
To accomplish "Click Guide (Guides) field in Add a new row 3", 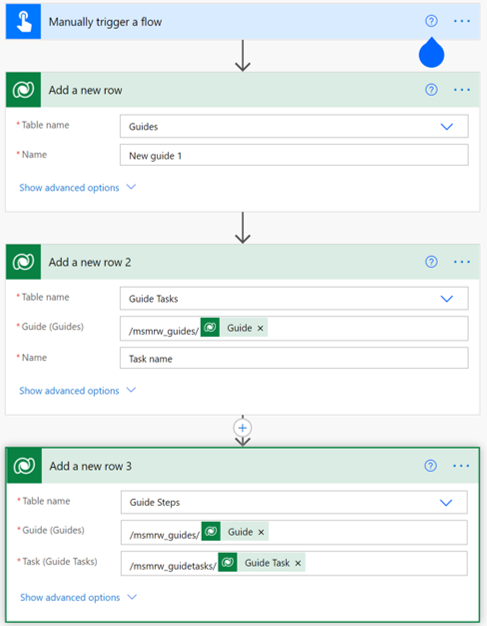I will (x=294, y=533).
